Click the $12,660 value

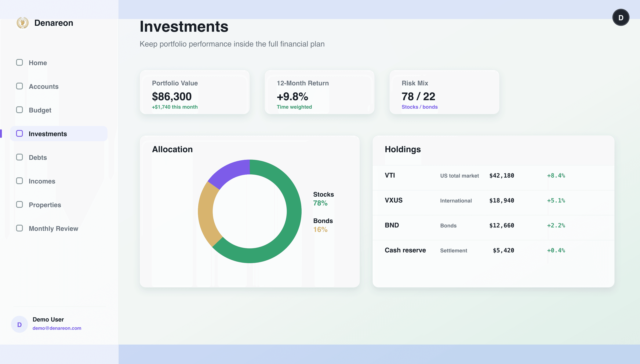point(502,226)
